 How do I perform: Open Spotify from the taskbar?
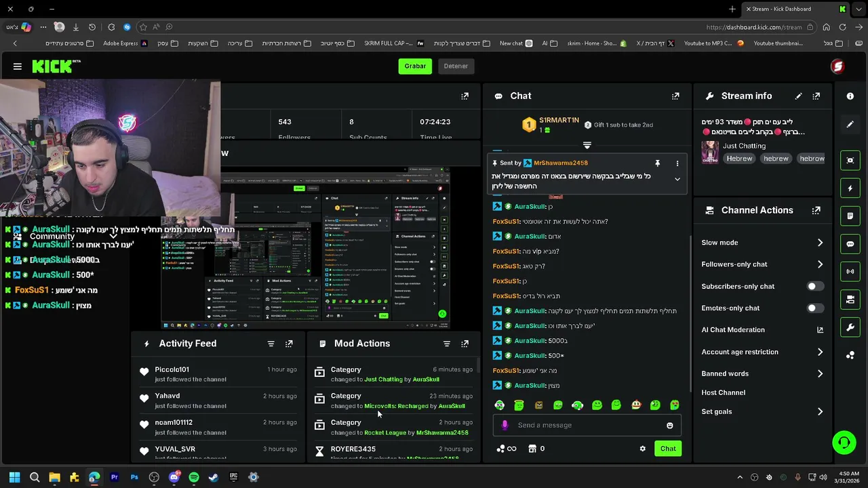click(194, 477)
